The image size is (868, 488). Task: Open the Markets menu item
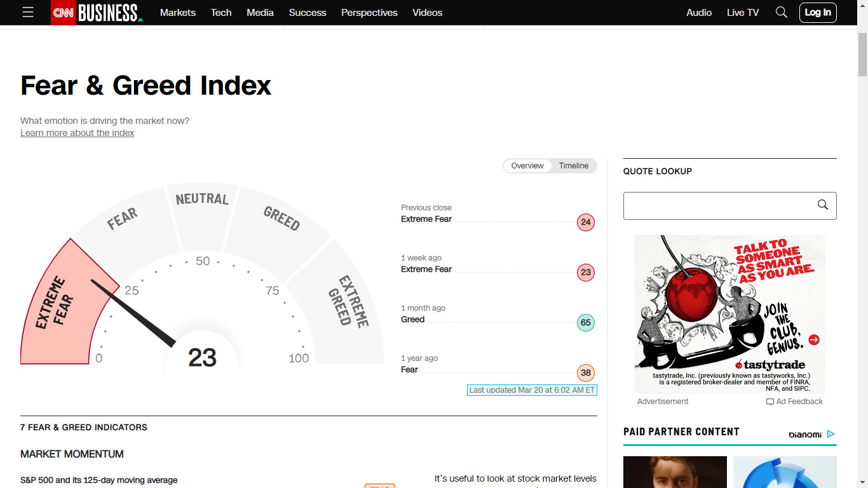[178, 13]
